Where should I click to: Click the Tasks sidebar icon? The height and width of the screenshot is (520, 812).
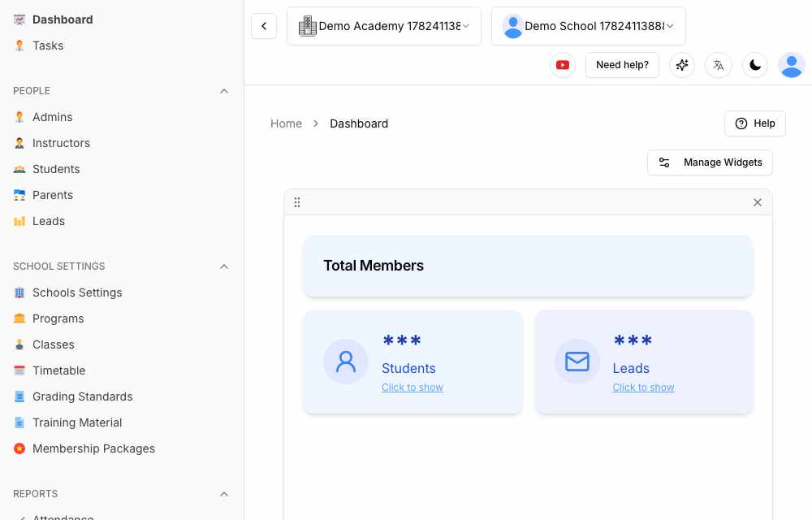(x=19, y=45)
